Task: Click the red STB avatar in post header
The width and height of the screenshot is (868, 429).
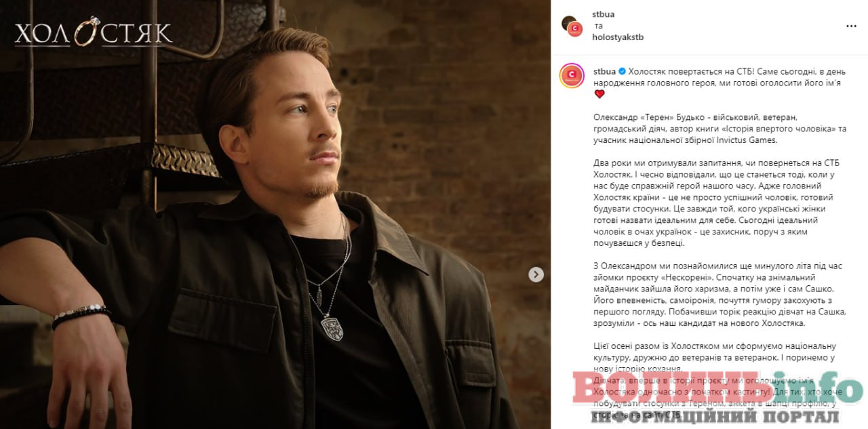Action: point(575,28)
